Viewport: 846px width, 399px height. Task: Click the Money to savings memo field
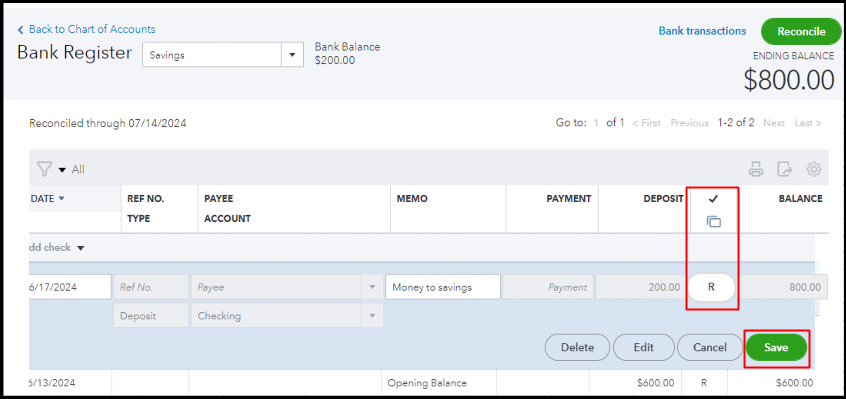443,287
